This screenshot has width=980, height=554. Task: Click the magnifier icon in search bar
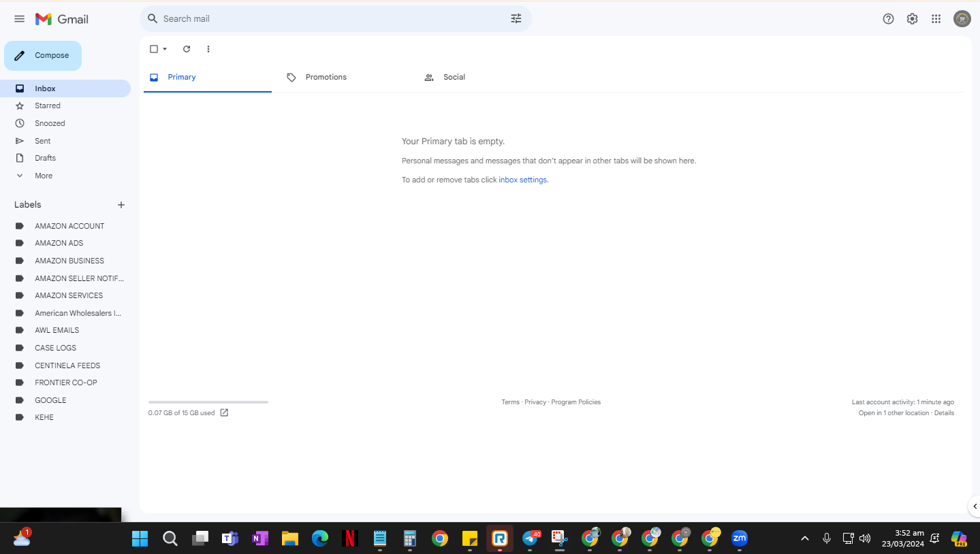tap(153, 18)
